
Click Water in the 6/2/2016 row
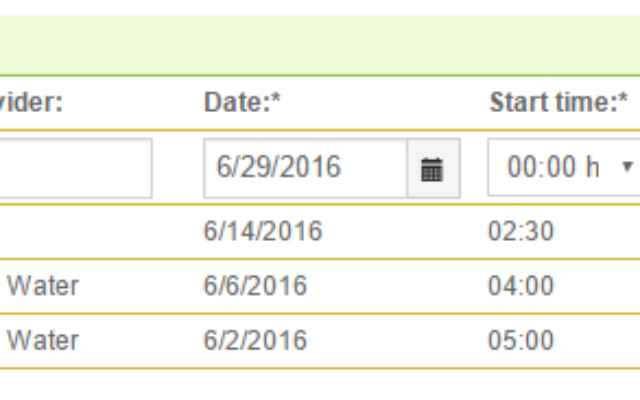(43, 340)
